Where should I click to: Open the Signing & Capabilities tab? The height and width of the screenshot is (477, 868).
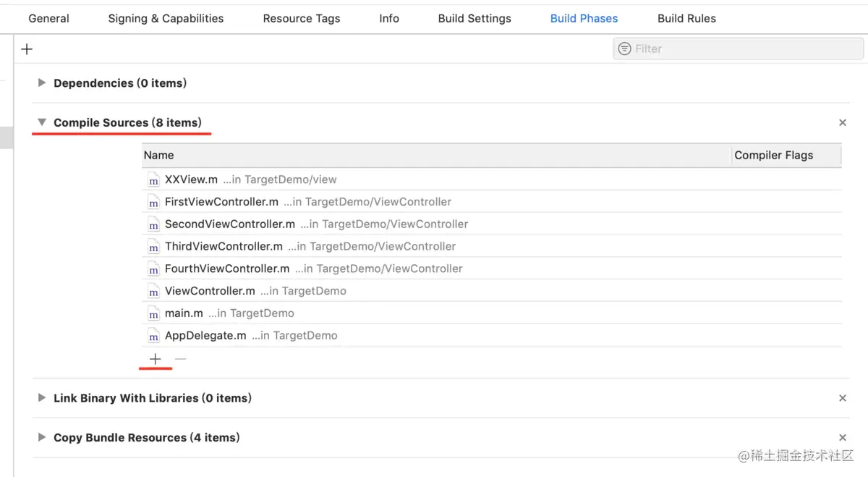click(x=166, y=18)
